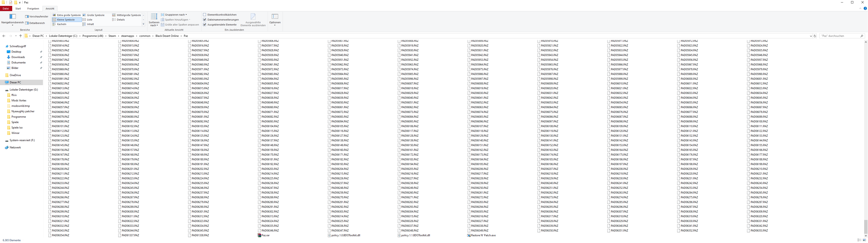This screenshot has height=243, width=868.
Task: Enable the Elementkontrollkästchen checkbox
Action: click(205, 15)
